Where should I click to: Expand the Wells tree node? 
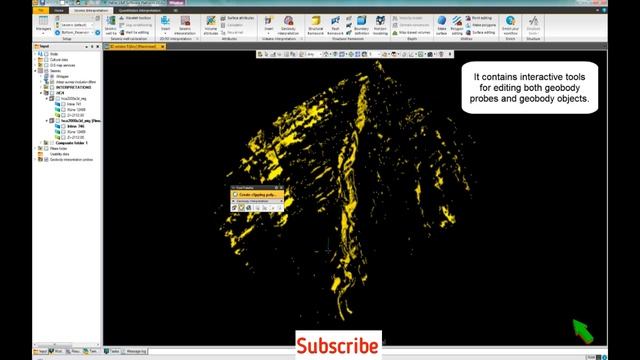point(36,54)
